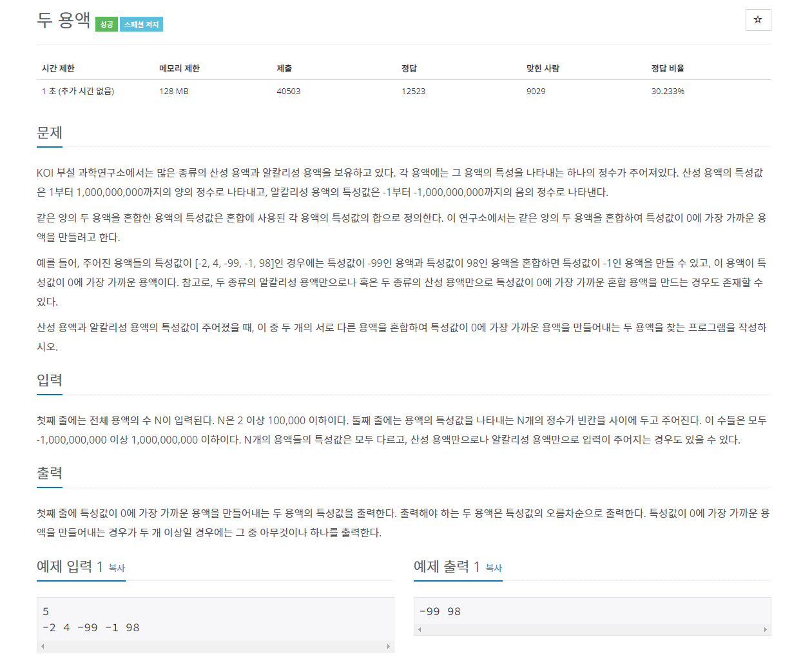Click the 제출 column header
Viewport: 812px width, 657px height.
click(284, 68)
